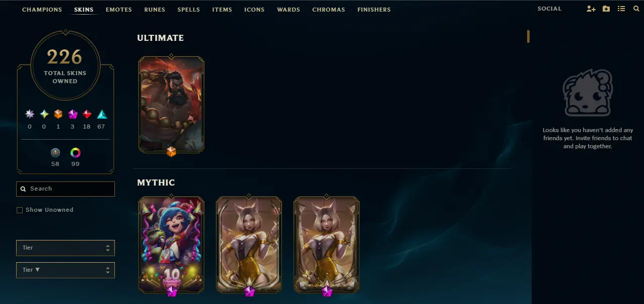Image resolution: width=644 pixels, height=304 pixels.
Task: Expand the Tier ▼ sorting dropdown
Action: [66, 270]
